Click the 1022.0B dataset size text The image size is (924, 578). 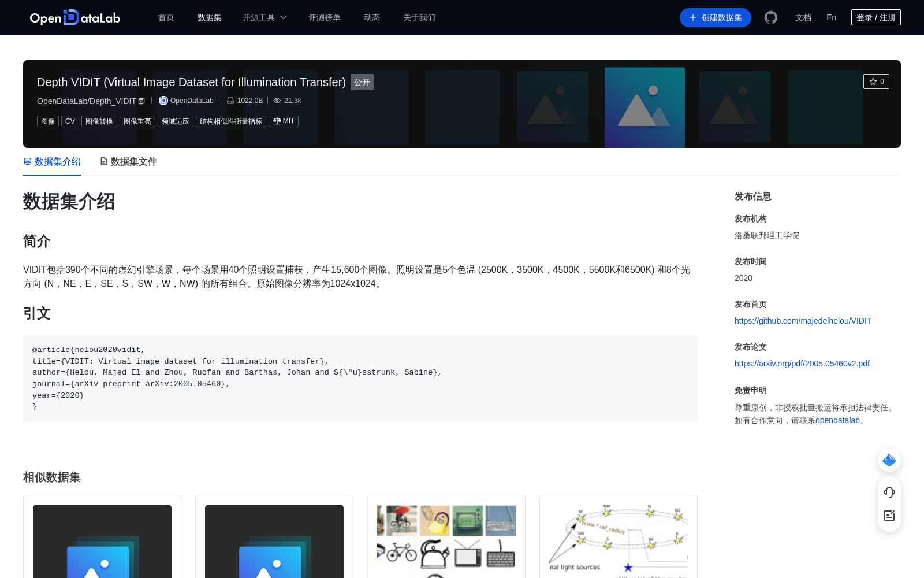[250, 101]
